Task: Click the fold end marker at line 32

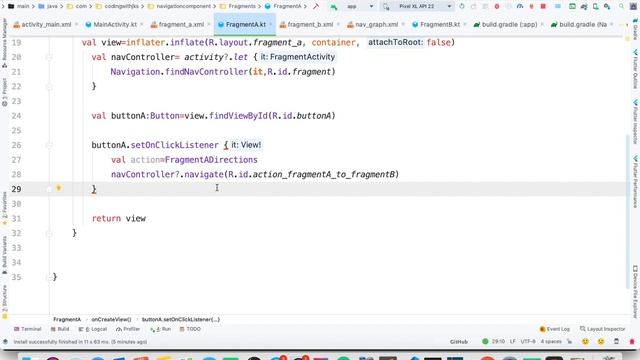Action: click(49, 233)
